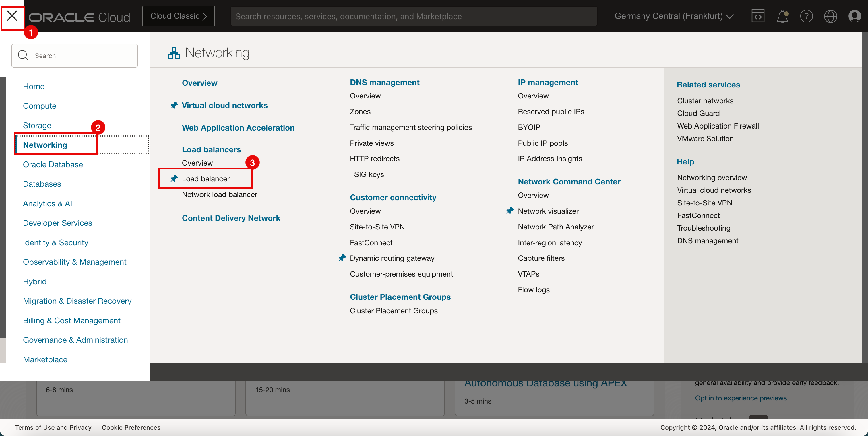This screenshot has width=868, height=436.
Task: Click the Load balancer pinned icon
Action: 174,178
